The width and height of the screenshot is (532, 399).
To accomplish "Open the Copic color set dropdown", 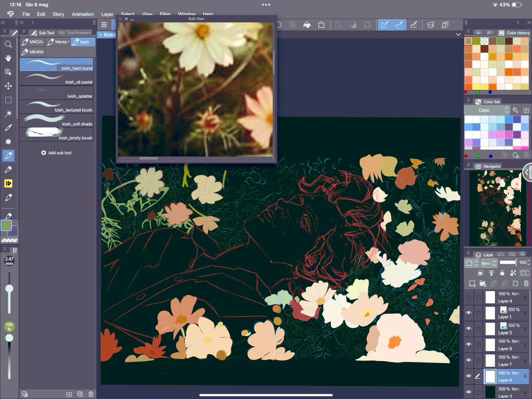I will 487,110.
